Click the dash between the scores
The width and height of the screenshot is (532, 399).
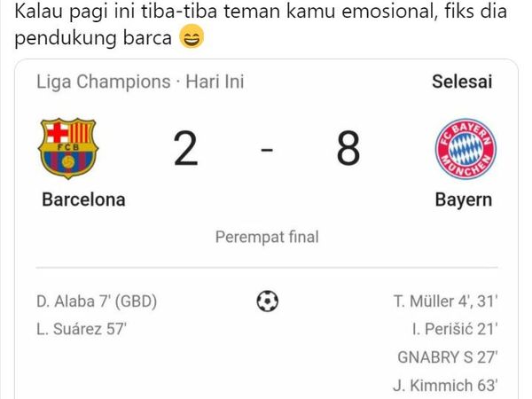pyautogui.click(x=267, y=150)
